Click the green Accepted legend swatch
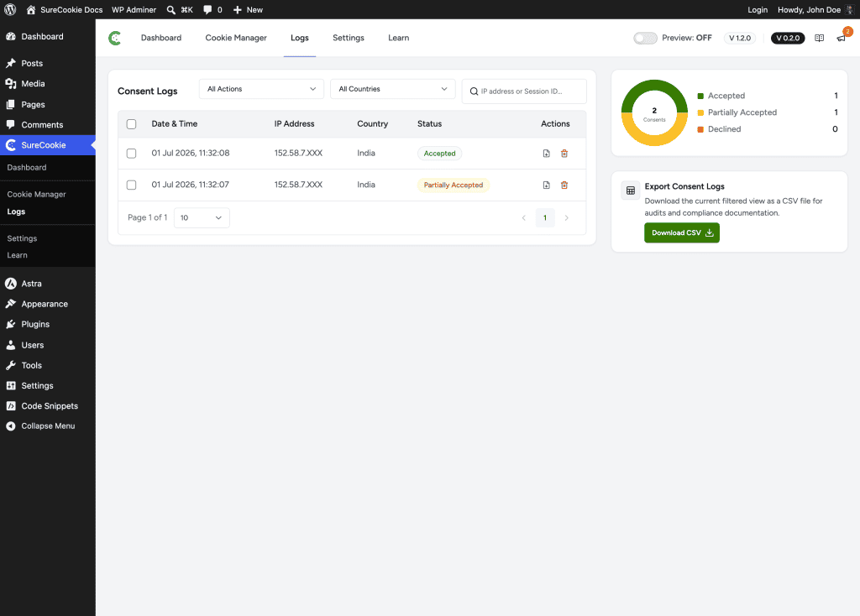Image resolution: width=860 pixels, height=616 pixels. 700,96
